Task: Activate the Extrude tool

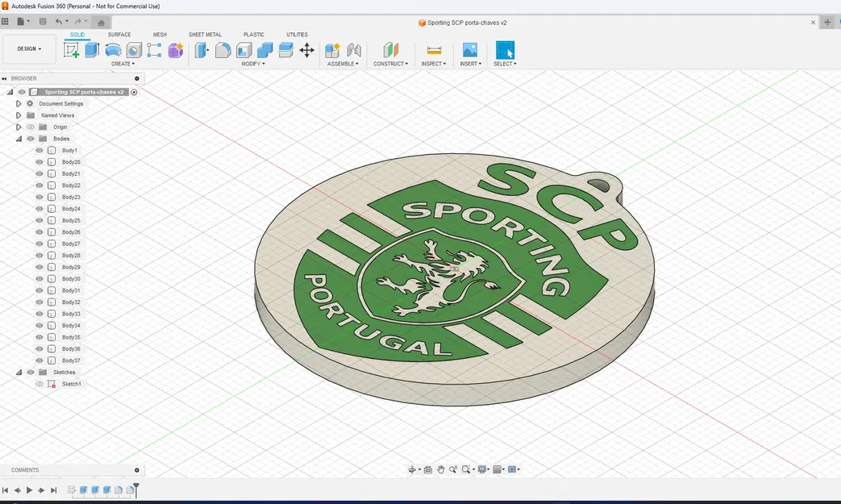Action: pyautogui.click(x=91, y=50)
